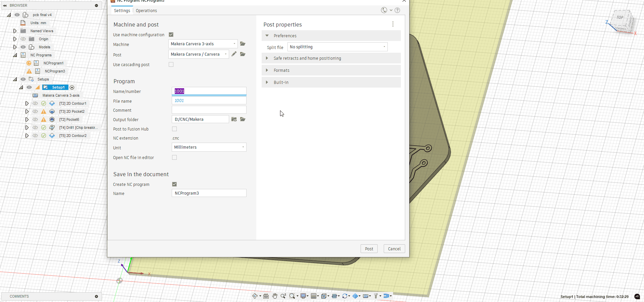Click the blue circular arrows icon
This screenshot has height=302, width=644.
(x=345, y=296)
